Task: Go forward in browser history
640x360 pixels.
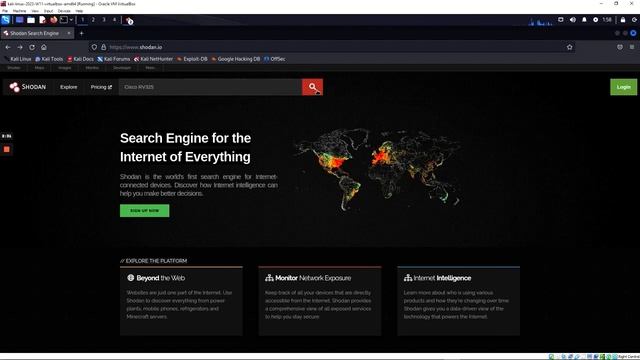Action: coord(20,47)
